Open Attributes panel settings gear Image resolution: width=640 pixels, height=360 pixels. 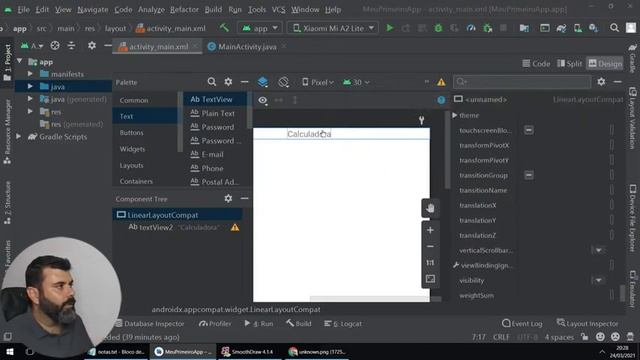(x=601, y=82)
